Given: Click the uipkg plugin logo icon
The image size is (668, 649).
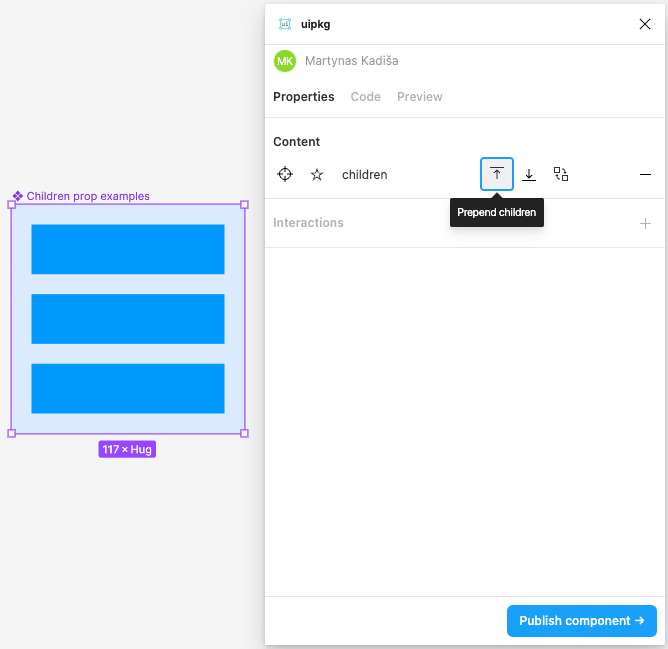Looking at the screenshot, I should click(285, 24).
